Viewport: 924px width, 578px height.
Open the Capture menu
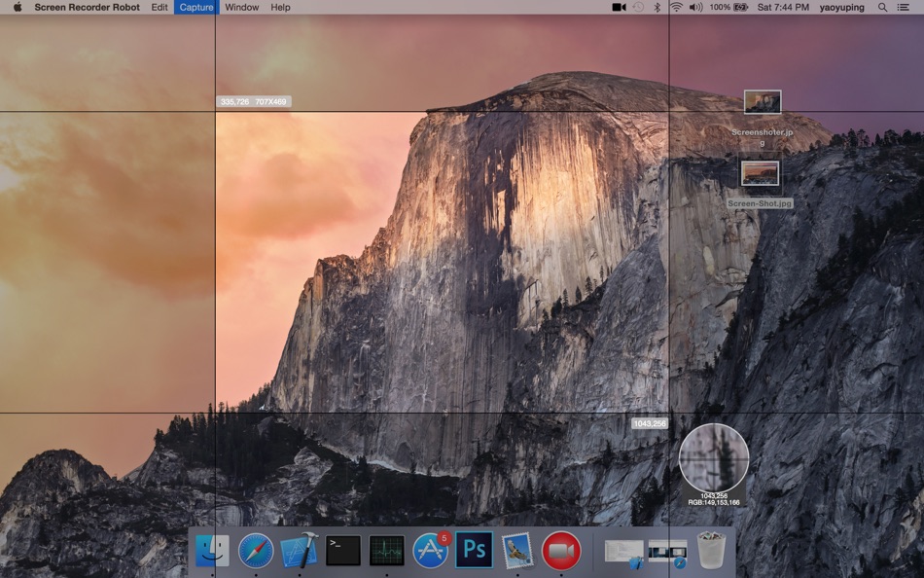tap(195, 7)
